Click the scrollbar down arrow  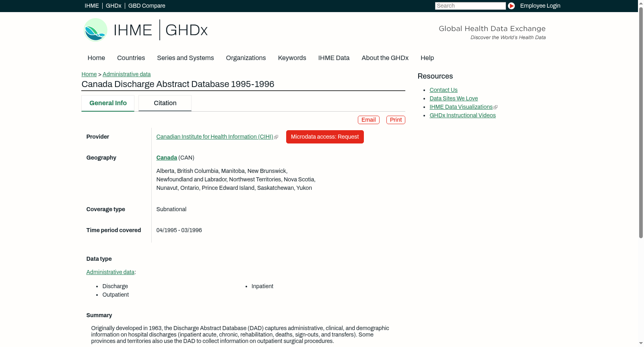[641, 344]
